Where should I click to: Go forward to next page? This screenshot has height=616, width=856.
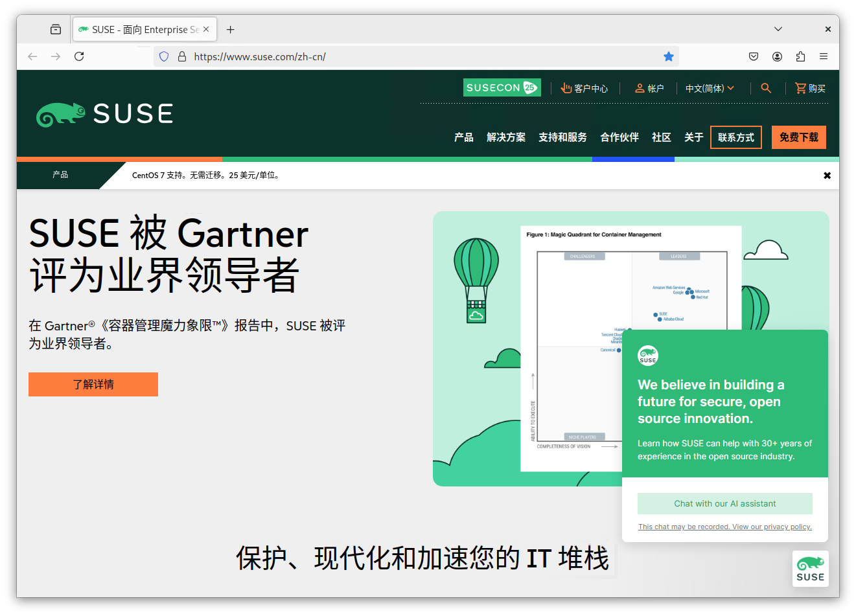56,56
